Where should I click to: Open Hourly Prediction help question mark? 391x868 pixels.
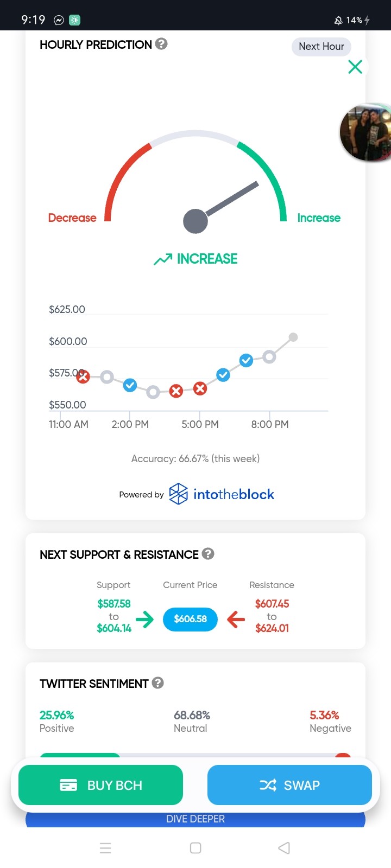coord(161,44)
